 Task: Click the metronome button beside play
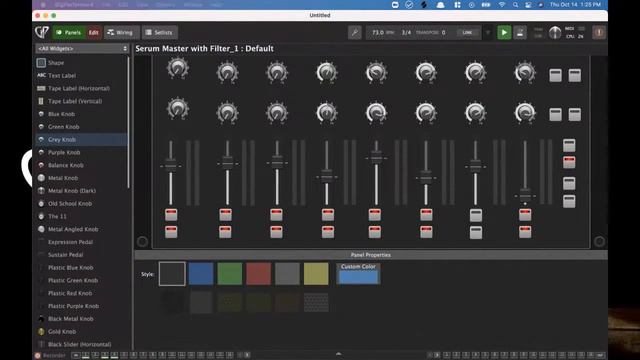(520, 32)
